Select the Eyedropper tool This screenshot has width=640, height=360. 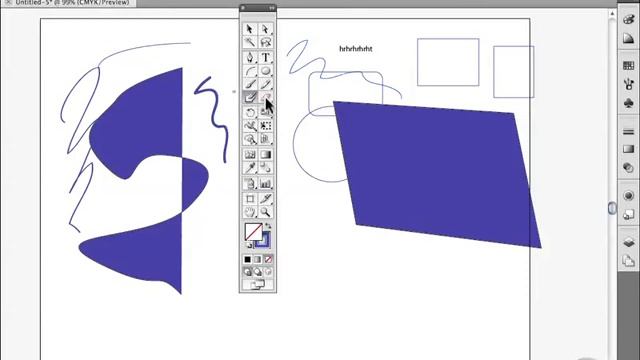(250, 167)
